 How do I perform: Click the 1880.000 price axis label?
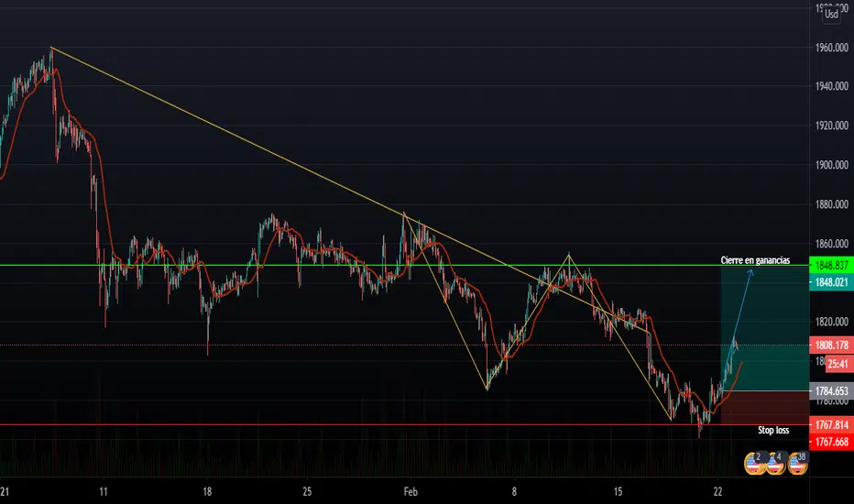tap(832, 204)
